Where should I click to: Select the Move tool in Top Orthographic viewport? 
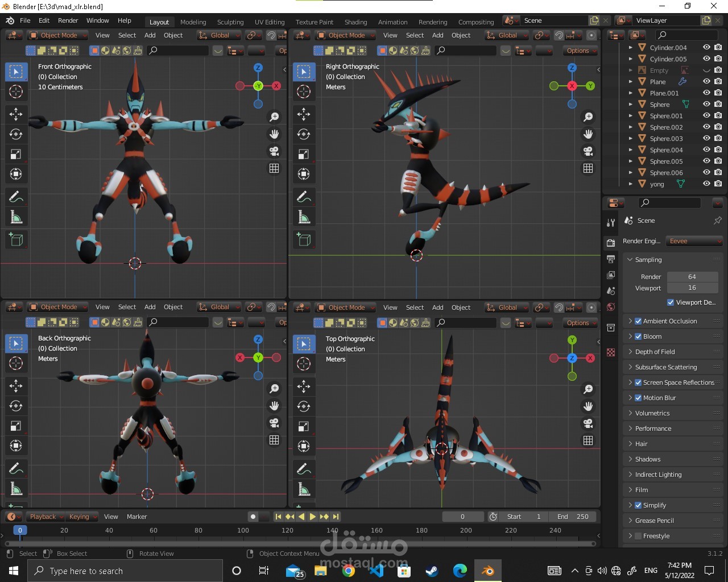[x=304, y=386]
